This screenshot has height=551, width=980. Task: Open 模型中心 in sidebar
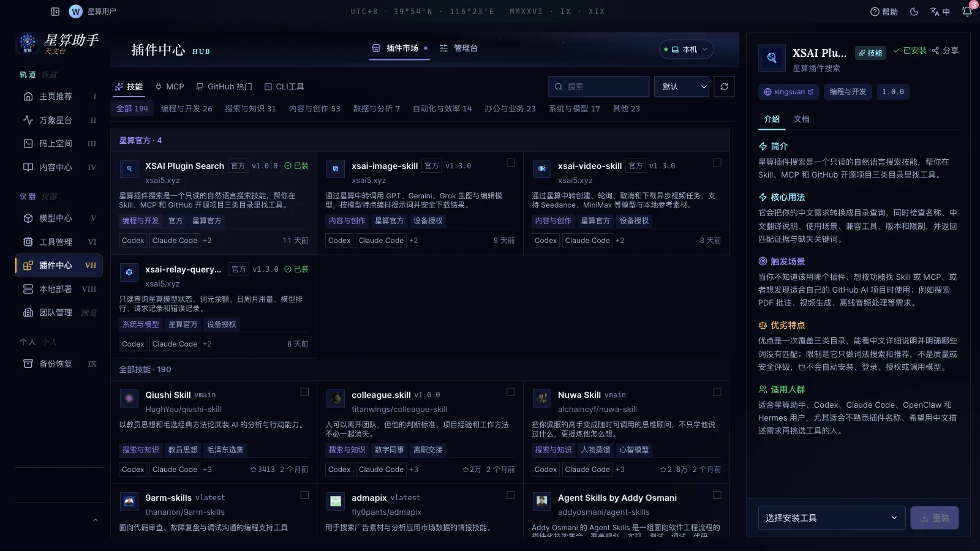(x=59, y=218)
